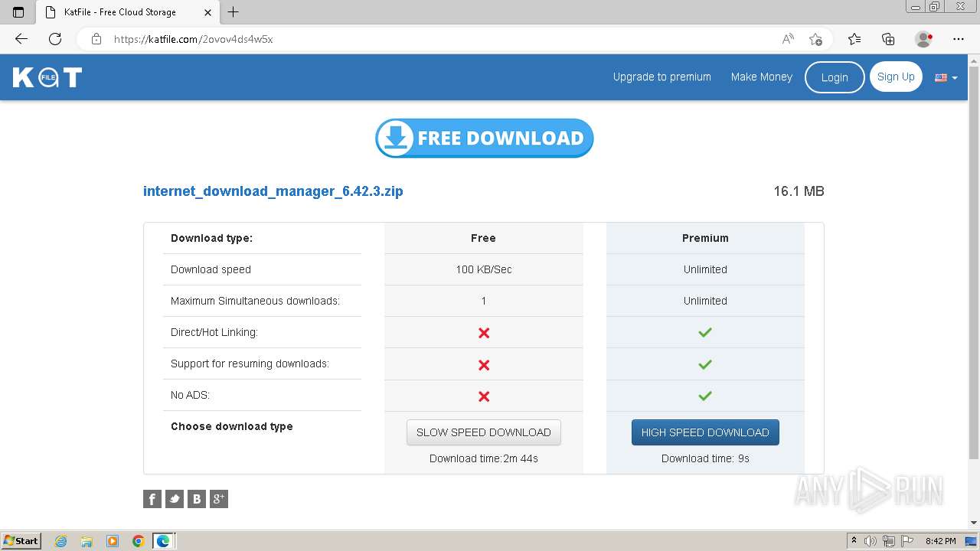The height and width of the screenshot is (551, 980).
Task: Refresh the page
Action: click(x=55, y=39)
